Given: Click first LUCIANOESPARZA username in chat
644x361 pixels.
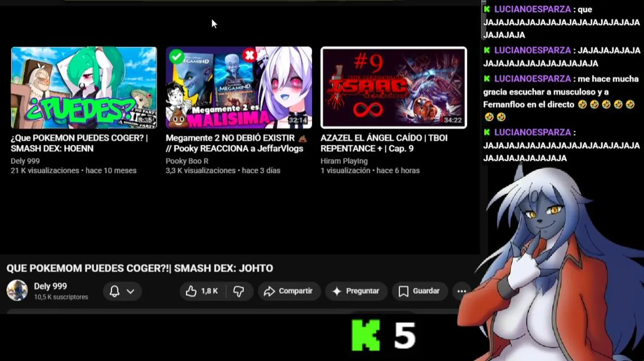Looking at the screenshot, I should tap(532, 10).
